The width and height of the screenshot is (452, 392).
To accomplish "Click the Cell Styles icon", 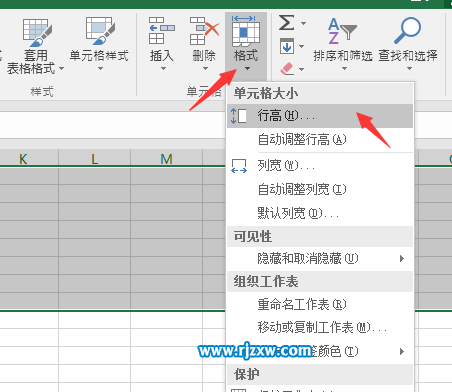I will click(x=100, y=31).
